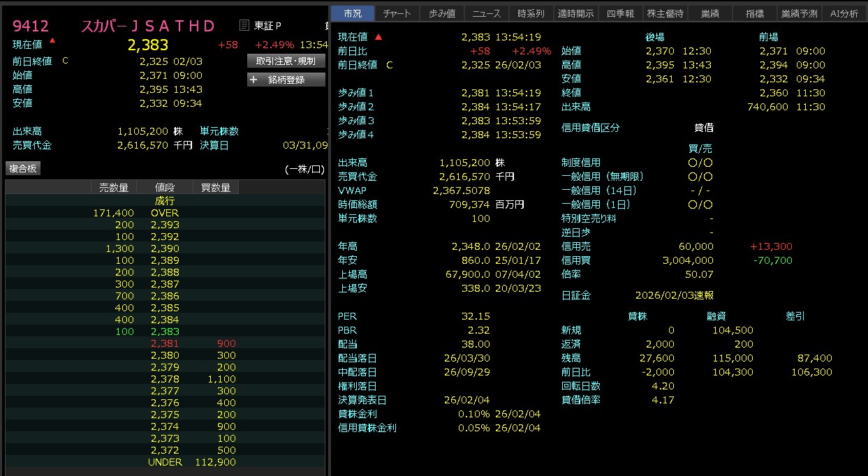Click the 買数量 column header
The width and height of the screenshot is (868, 476).
[x=216, y=187]
